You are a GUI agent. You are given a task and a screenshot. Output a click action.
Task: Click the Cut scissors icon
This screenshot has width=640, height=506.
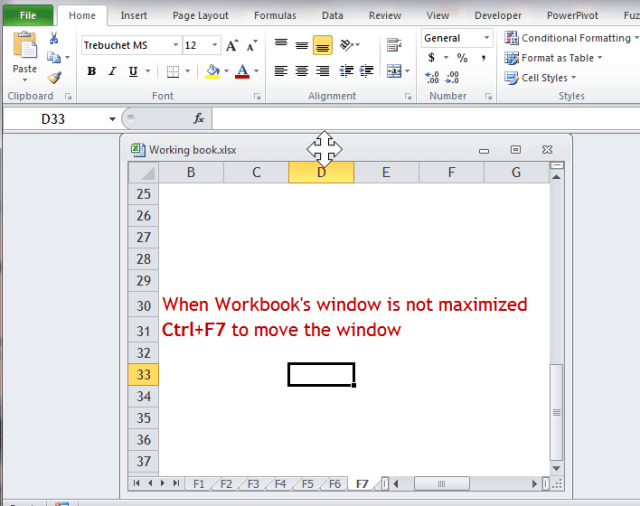tap(54, 38)
